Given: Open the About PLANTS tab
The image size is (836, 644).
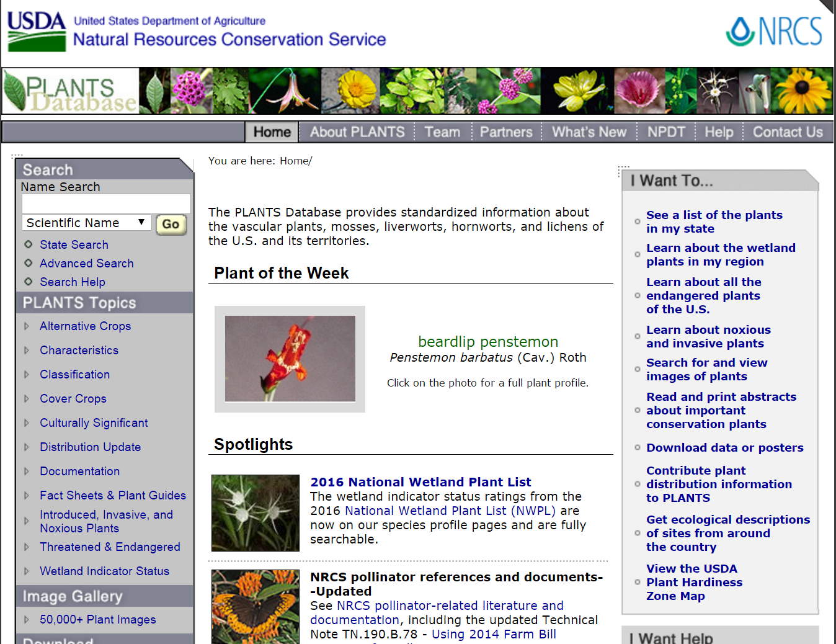Looking at the screenshot, I should (x=357, y=132).
